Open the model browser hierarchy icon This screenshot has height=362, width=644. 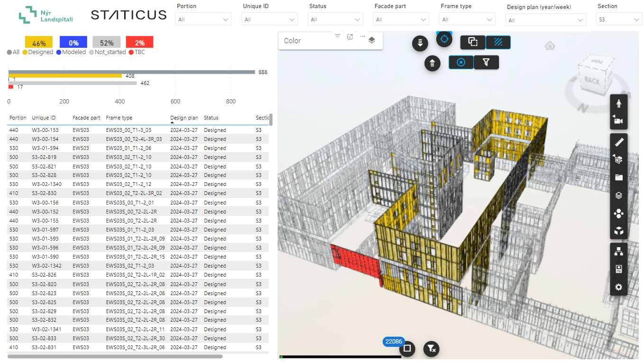click(618, 251)
